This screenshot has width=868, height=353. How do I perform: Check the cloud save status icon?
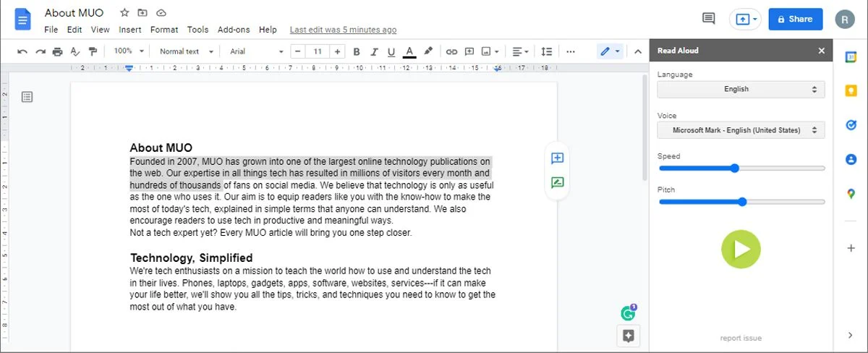pos(161,13)
